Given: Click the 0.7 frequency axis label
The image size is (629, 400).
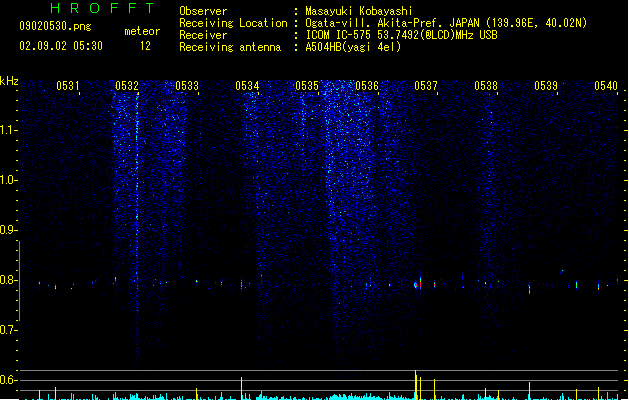Looking at the screenshot, I should point(8,330).
